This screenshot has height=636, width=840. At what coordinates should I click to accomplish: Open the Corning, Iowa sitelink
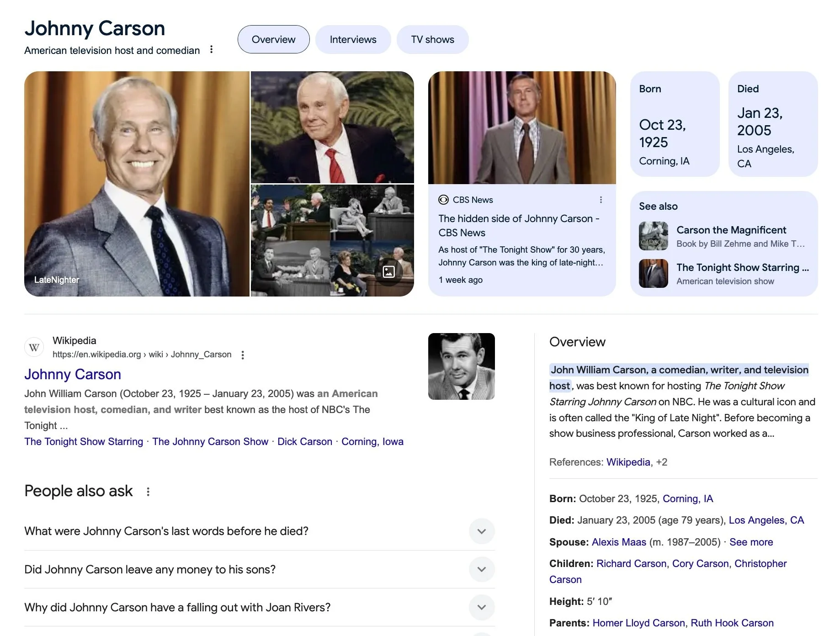pos(372,441)
